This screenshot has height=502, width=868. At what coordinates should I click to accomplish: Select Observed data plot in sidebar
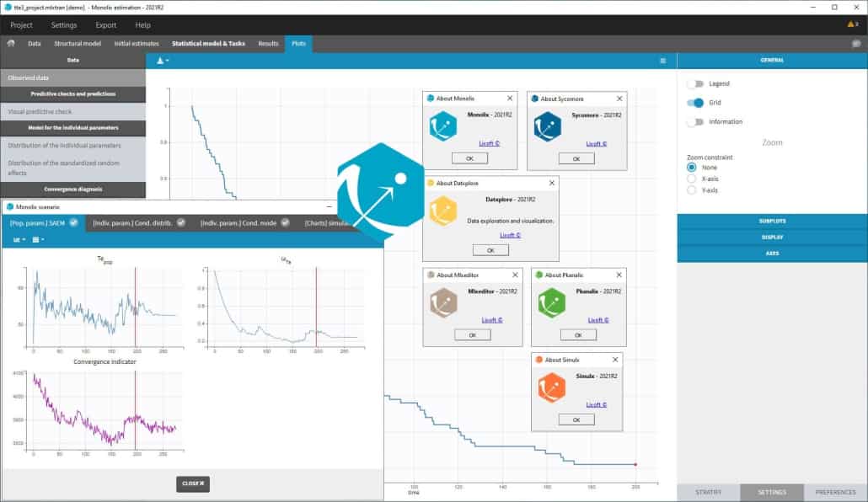click(73, 78)
